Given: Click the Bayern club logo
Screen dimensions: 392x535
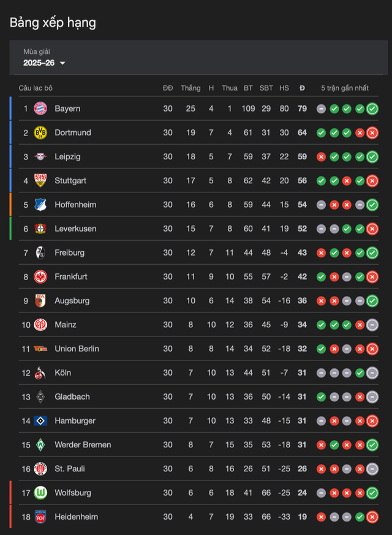Looking at the screenshot, I should click(40, 108).
